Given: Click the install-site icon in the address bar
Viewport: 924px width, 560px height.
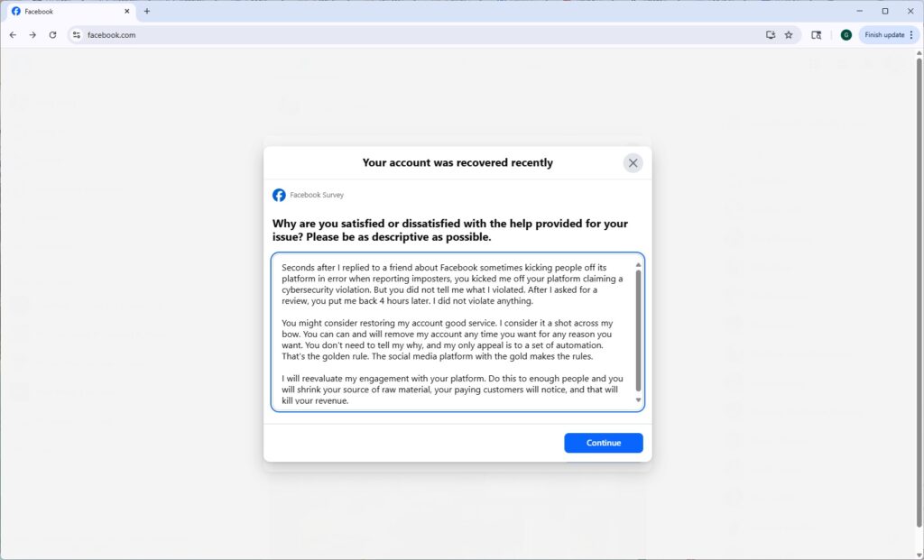Looking at the screenshot, I should 771,34.
